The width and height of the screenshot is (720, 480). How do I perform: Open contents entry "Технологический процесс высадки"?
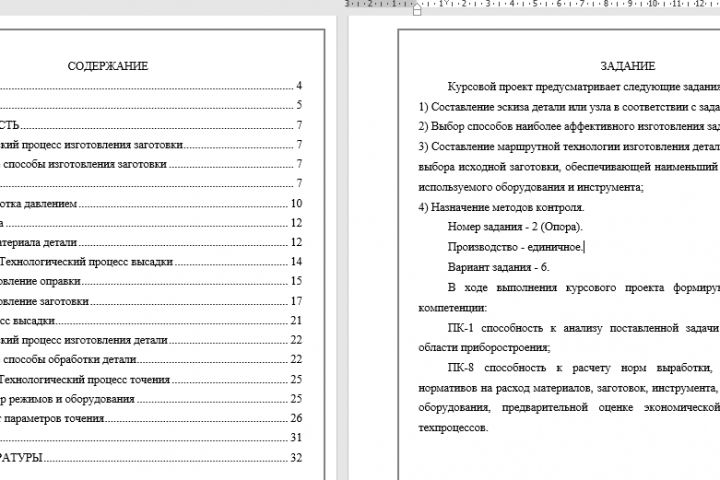coord(151,262)
